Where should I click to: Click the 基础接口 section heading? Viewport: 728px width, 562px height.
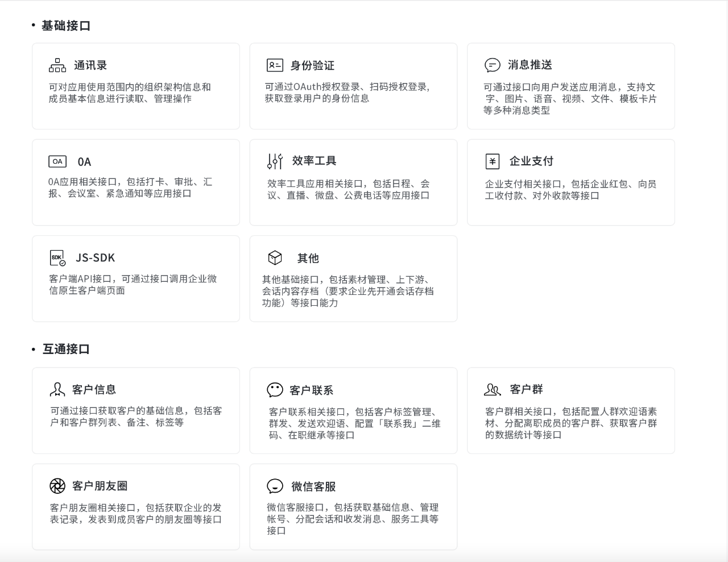[66, 26]
